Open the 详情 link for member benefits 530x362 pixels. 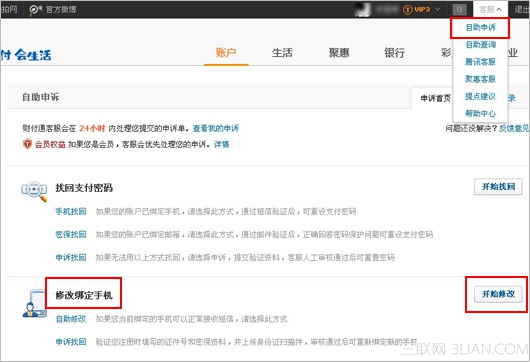[x=221, y=144]
